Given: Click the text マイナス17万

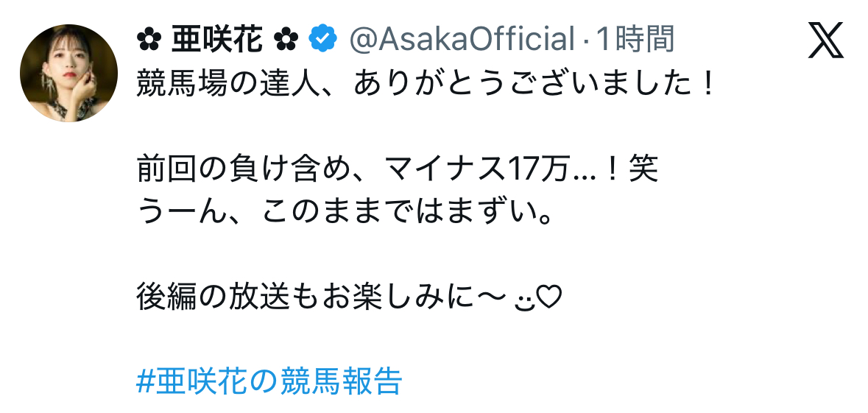Looking at the screenshot, I should [x=475, y=171].
